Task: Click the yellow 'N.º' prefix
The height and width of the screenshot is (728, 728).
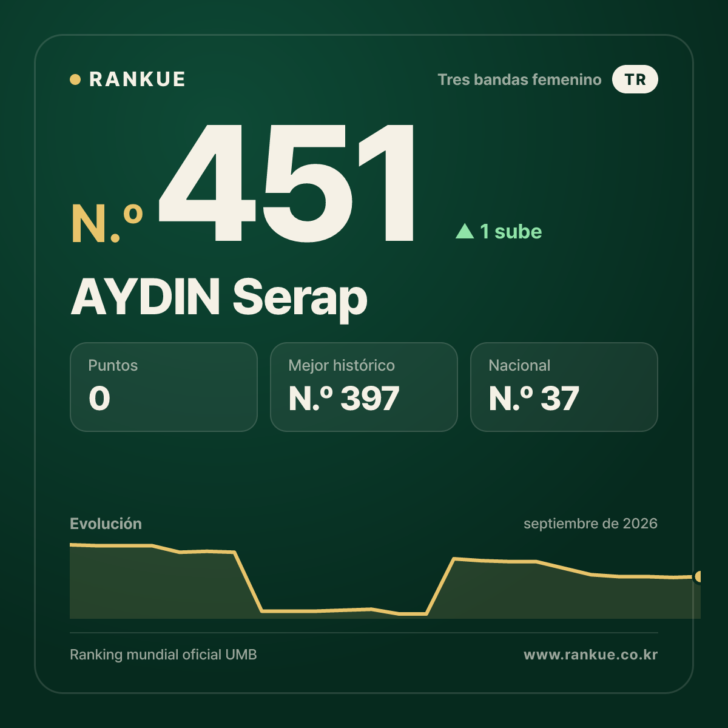Action: 107,223
